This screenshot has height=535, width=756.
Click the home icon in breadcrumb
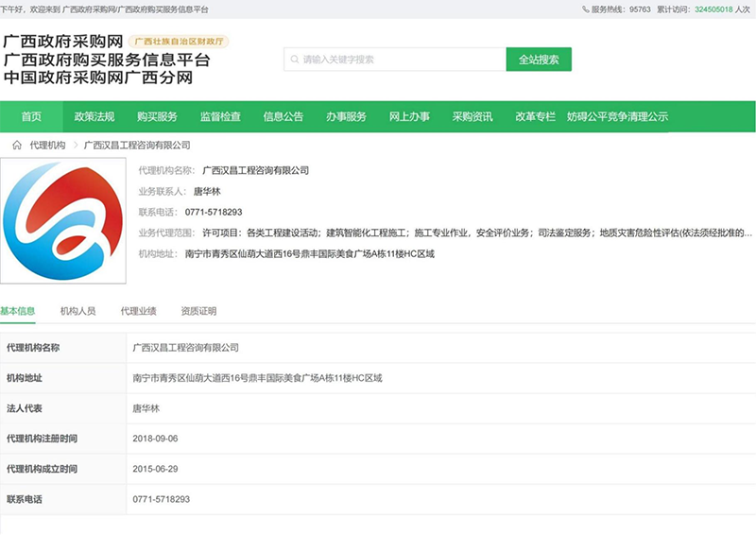pos(16,146)
